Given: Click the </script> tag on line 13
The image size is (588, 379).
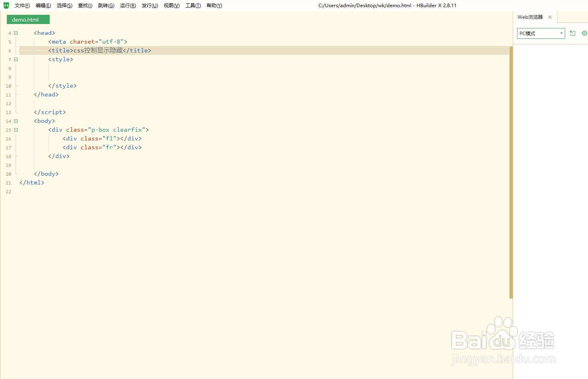Looking at the screenshot, I should (50, 112).
